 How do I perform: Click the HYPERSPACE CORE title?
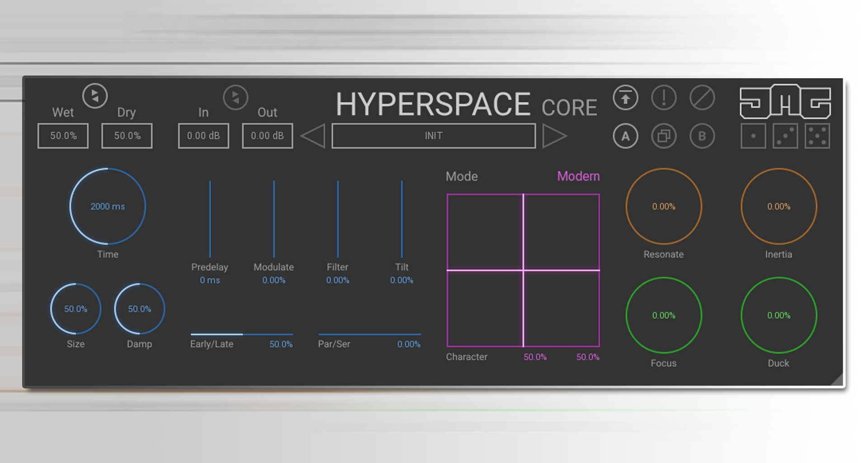tap(466, 104)
